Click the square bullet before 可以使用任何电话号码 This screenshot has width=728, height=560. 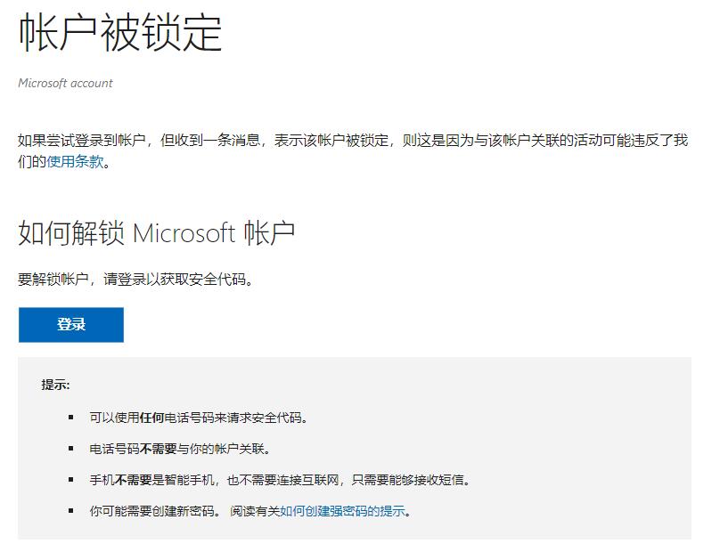[70, 418]
